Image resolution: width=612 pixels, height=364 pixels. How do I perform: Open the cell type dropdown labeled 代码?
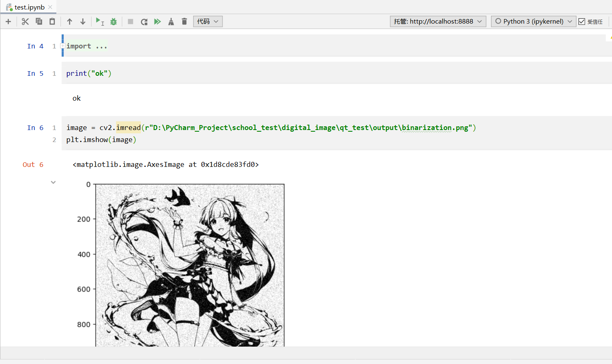[x=208, y=22]
